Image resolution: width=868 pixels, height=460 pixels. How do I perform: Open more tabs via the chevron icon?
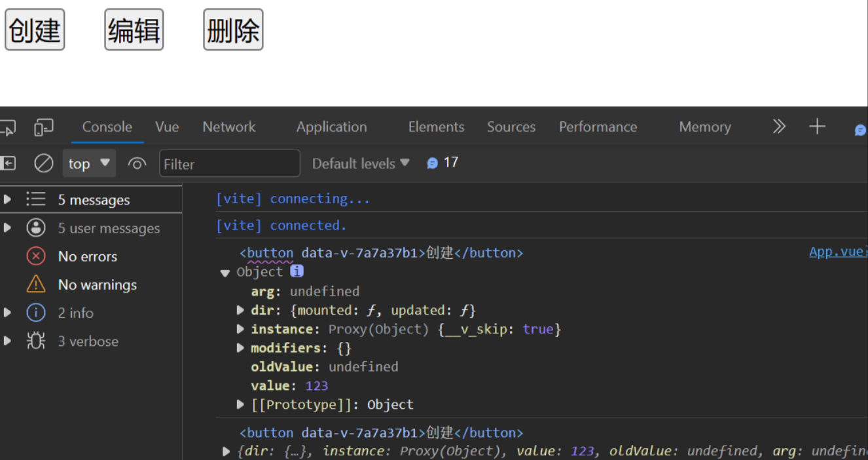coord(779,126)
